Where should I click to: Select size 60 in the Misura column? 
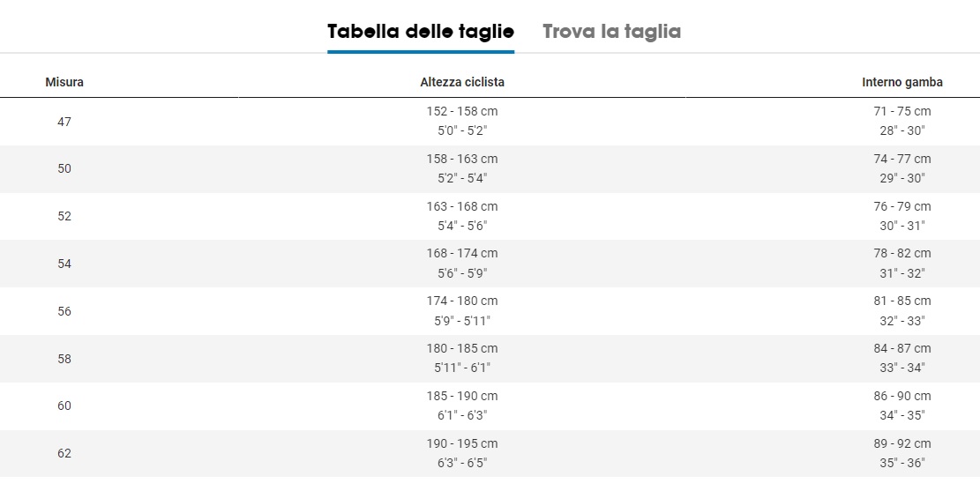[x=64, y=406]
